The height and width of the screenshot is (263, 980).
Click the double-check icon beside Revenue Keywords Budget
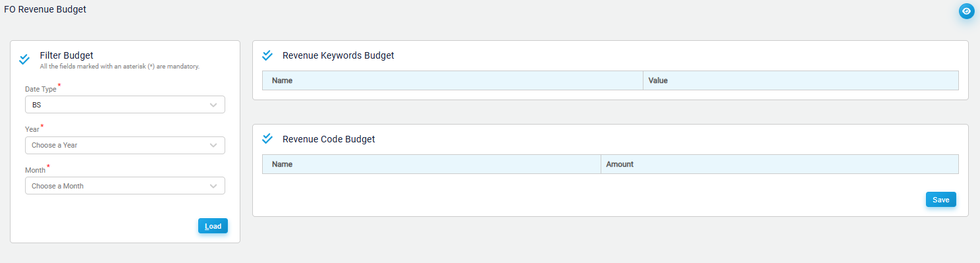267,55
